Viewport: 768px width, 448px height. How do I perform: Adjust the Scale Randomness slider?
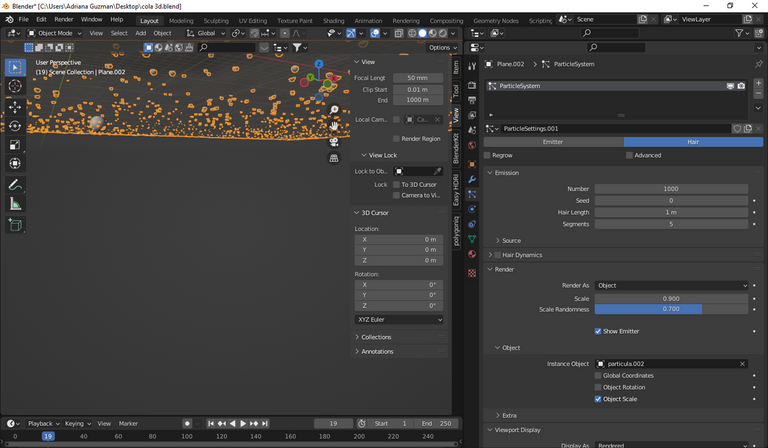[672, 309]
